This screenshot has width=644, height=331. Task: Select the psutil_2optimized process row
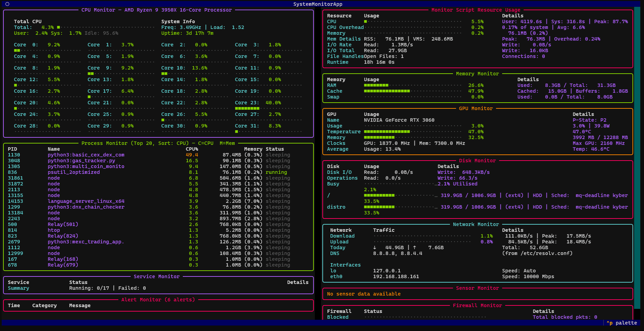click(x=158, y=172)
